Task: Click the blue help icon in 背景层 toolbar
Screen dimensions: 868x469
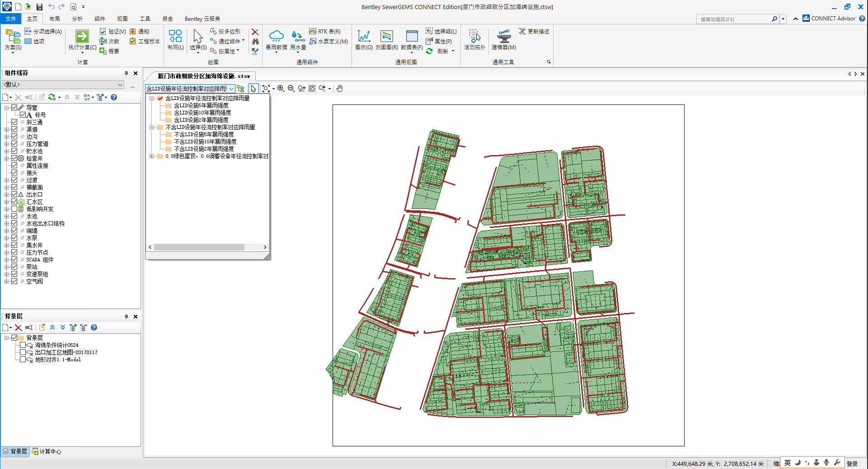Action: (94, 327)
